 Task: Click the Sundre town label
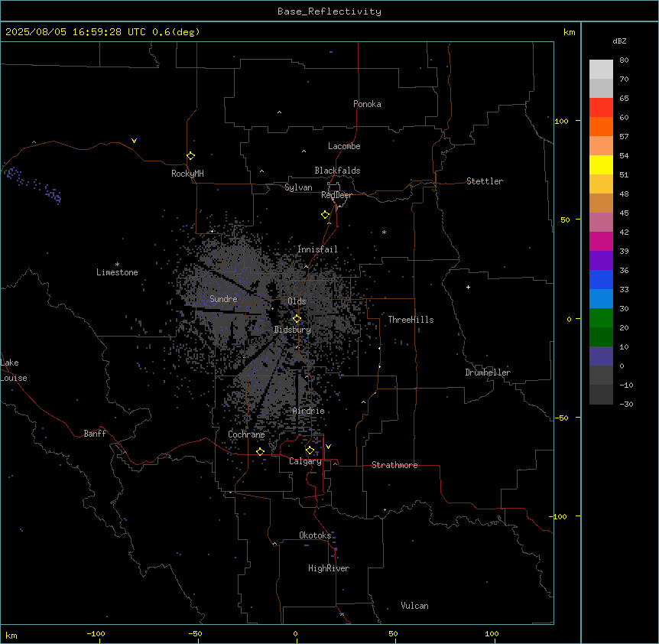[x=223, y=299]
